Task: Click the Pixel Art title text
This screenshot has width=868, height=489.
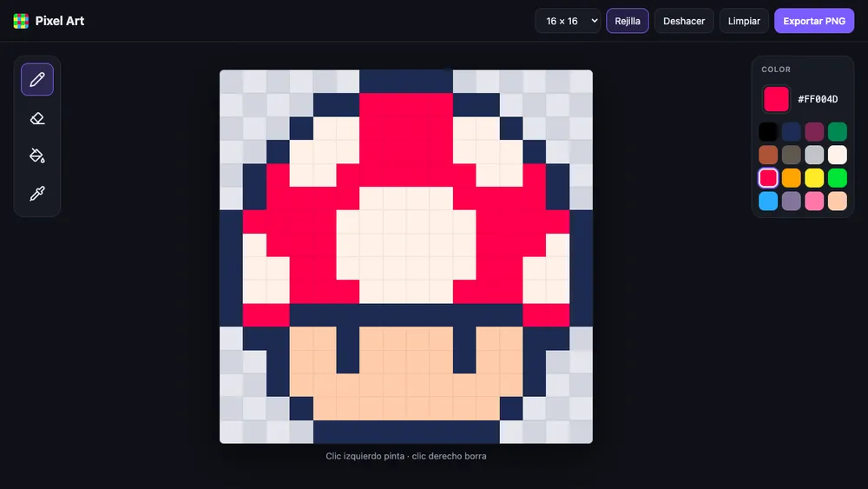Action: (60, 21)
